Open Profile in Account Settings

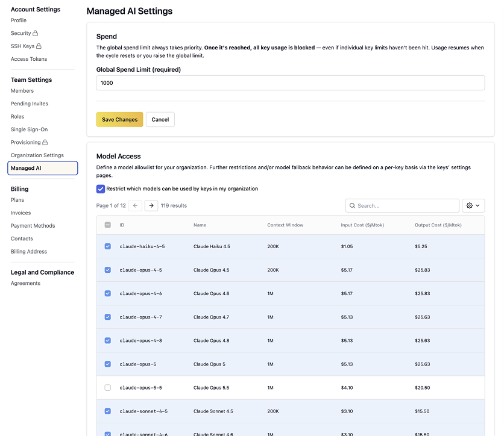pyautogui.click(x=19, y=20)
